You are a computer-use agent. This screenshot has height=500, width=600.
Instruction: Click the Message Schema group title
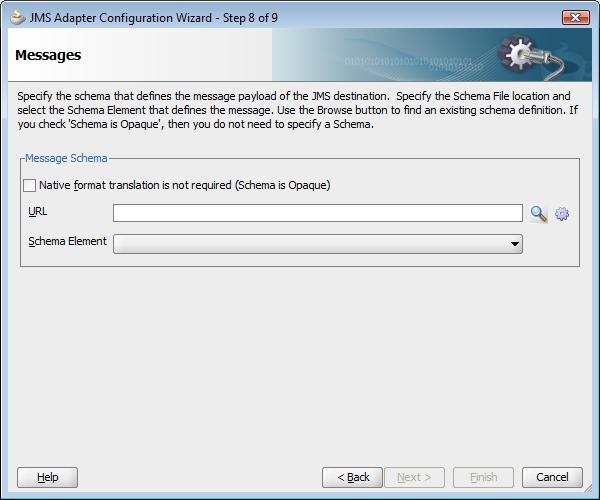coord(66,158)
